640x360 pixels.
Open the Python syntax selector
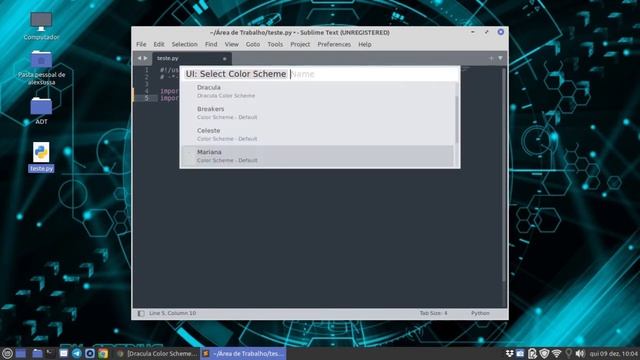[x=480, y=313]
